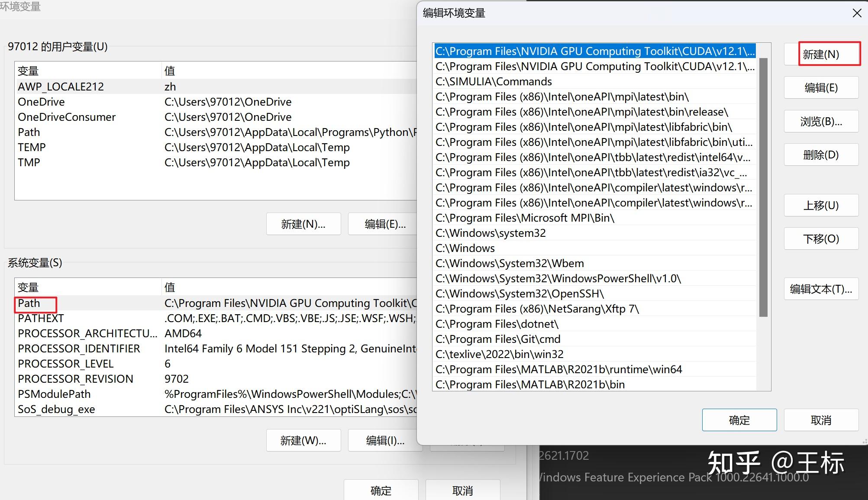Select the C:\texlive\2022\bin\win32 entry
The width and height of the screenshot is (868, 500).
499,354
